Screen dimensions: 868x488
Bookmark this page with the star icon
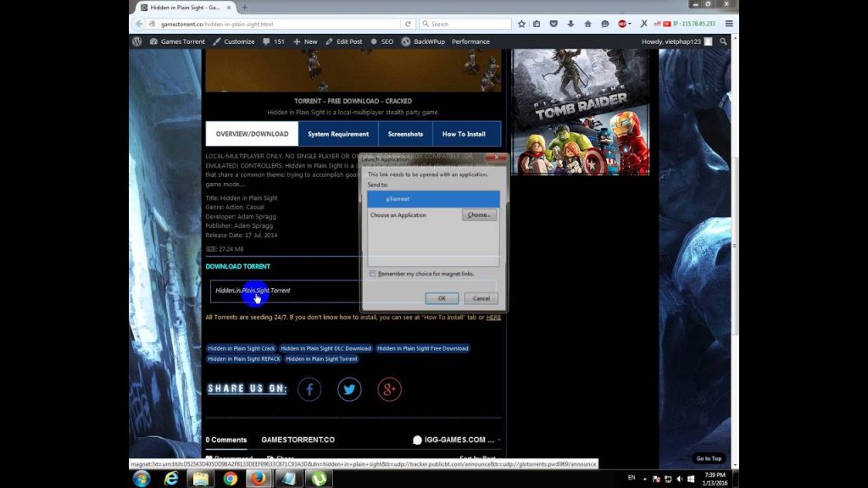tap(520, 24)
